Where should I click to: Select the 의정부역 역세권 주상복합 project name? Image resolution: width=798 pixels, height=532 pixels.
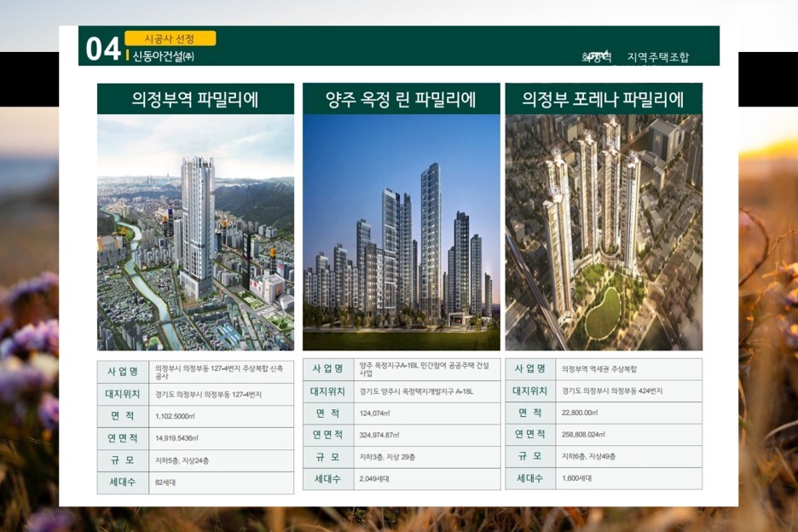pyautogui.click(x=599, y=369)
